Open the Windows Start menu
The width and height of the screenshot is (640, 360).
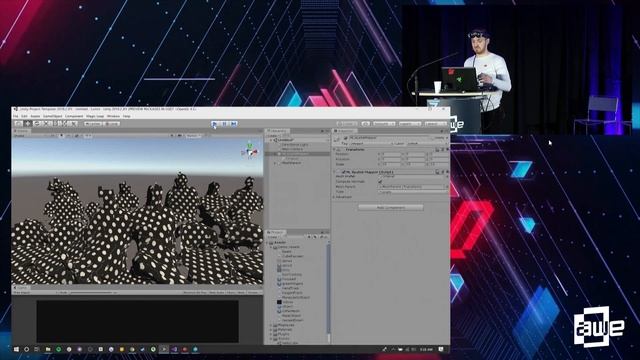click(16, 349)
